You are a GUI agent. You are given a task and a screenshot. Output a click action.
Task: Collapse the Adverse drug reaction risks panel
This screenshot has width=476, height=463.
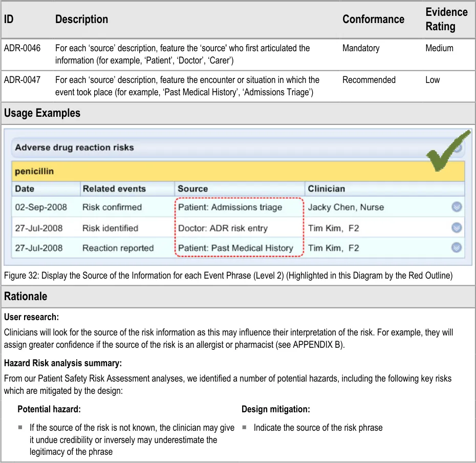click(457, 148)
